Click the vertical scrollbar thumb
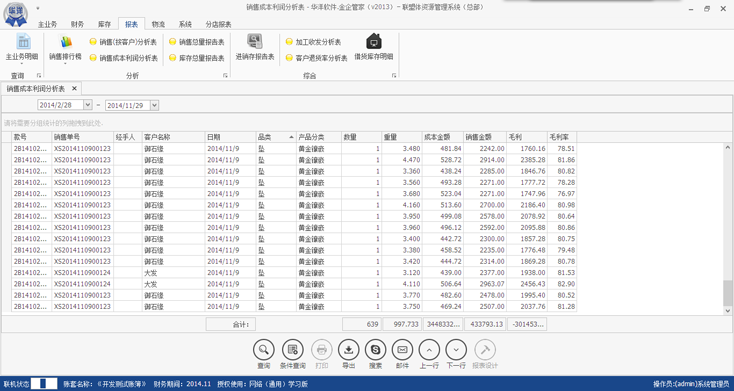 point(727,294)
